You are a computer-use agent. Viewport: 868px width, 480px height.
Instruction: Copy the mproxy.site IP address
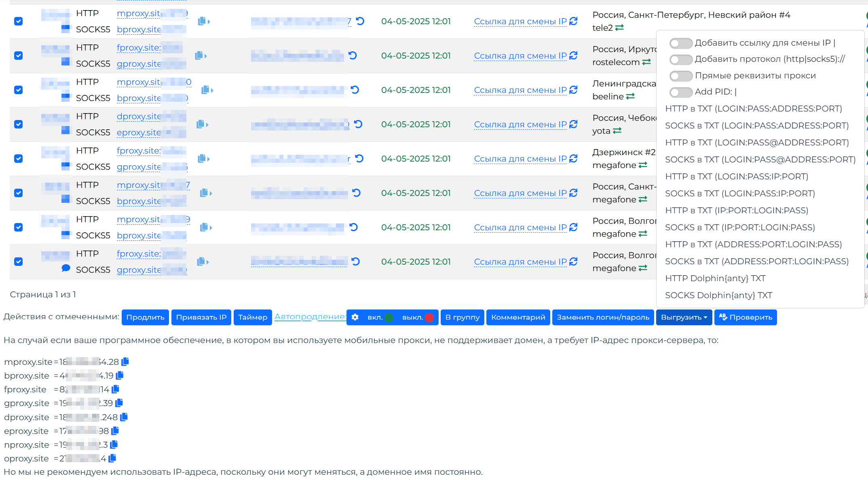pos(125,362)
